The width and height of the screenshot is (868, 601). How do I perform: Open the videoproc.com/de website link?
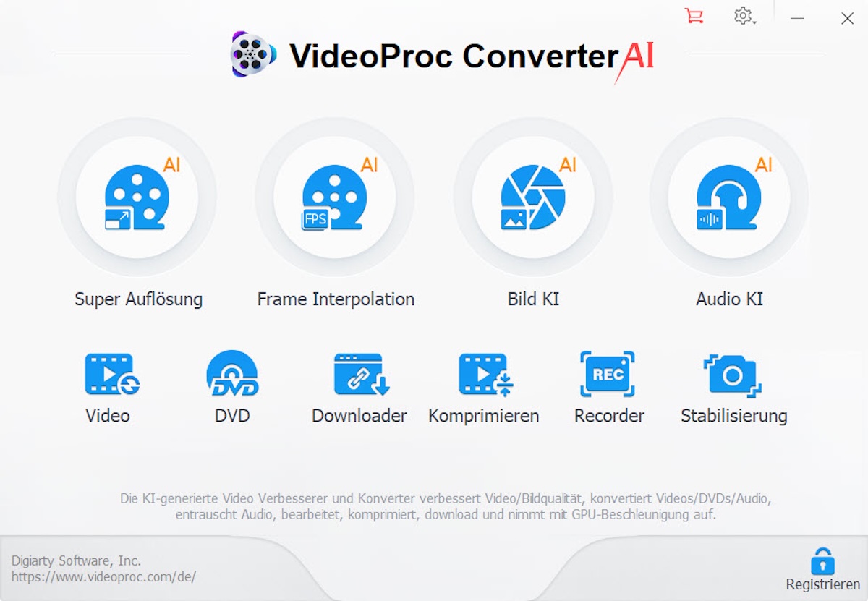tap(103, 577)
